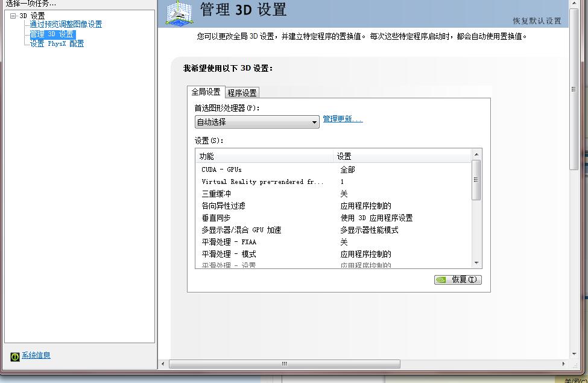Click the settings list scroll-up arrow
Screen dimensions: 588x383
pyautogui.click(x=476, y=154)
